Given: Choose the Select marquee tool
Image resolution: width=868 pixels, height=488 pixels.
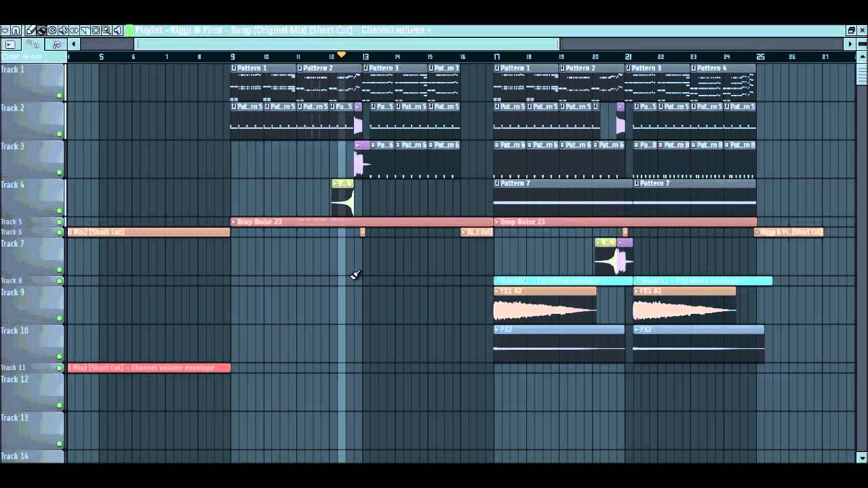Looking at the screenshot, I should tap(96, 30).
